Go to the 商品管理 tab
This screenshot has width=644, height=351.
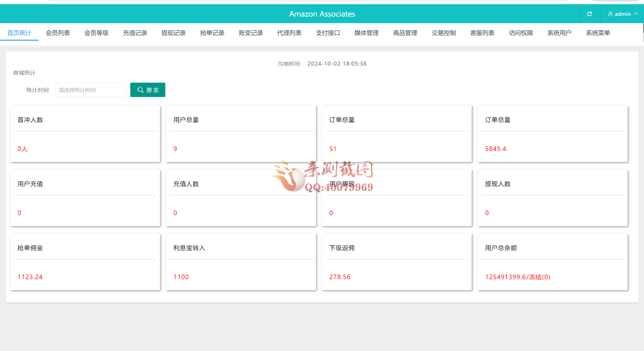click(405, 33)
